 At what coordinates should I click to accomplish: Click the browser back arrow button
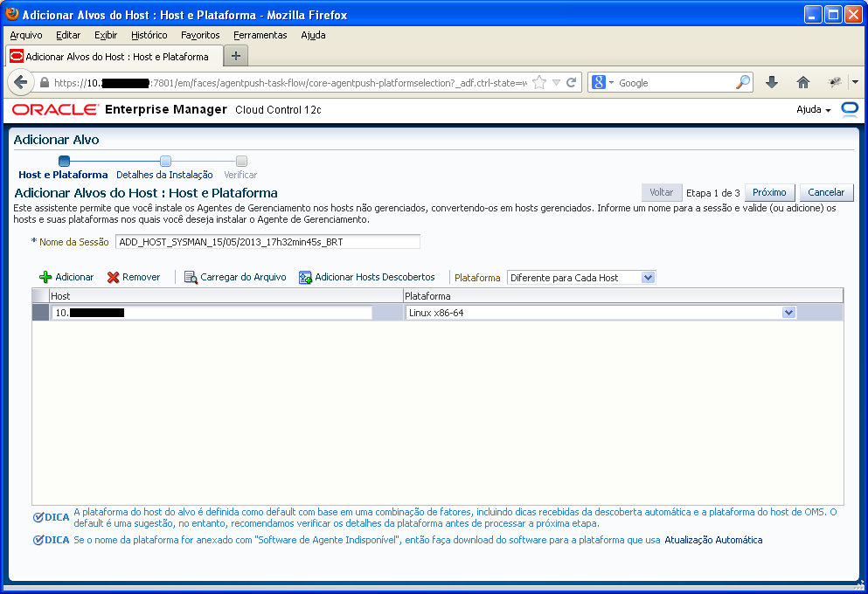(x=20, y=82)
